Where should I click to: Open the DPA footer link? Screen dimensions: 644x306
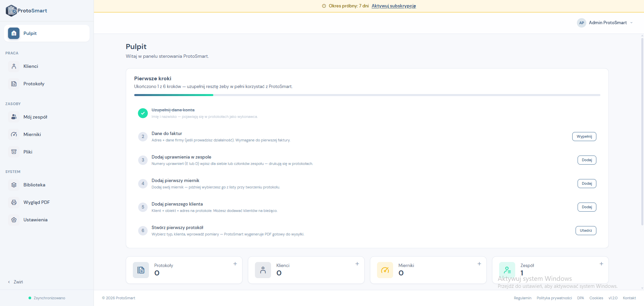coord(581,298)
